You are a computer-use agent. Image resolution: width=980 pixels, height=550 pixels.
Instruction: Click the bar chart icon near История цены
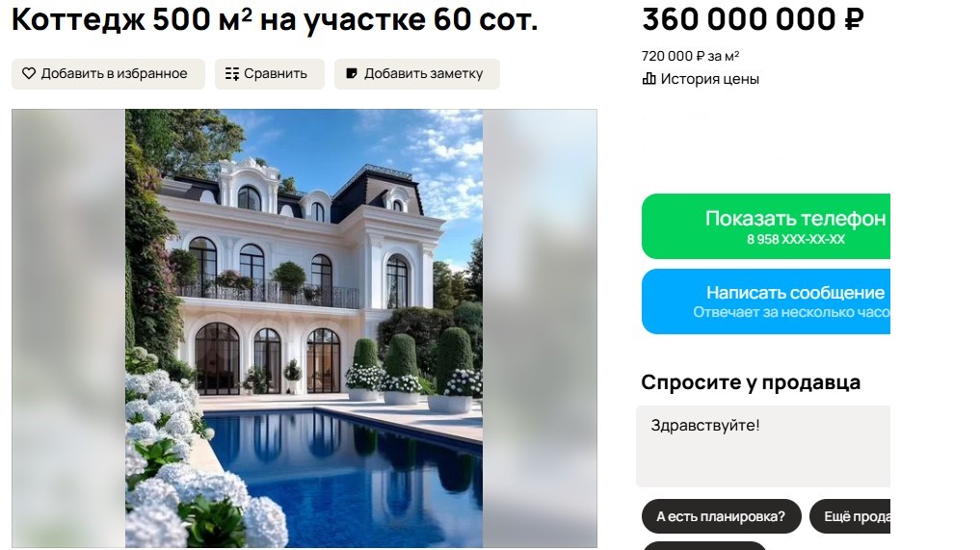click(x=649, y=79)
